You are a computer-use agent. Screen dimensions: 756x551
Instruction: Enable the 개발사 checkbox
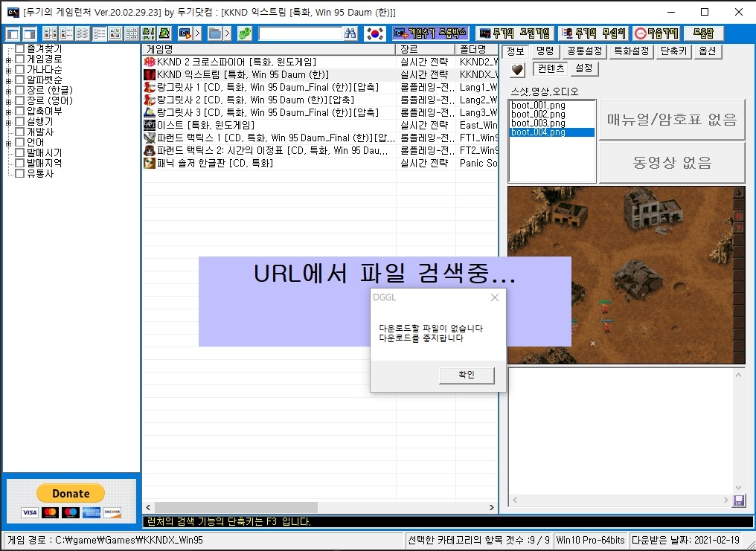20,132
